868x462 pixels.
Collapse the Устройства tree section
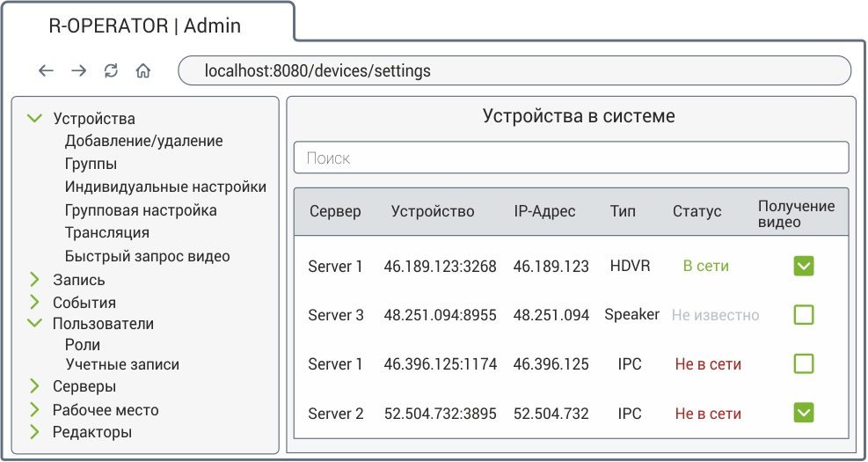click(x=35, y=118)
